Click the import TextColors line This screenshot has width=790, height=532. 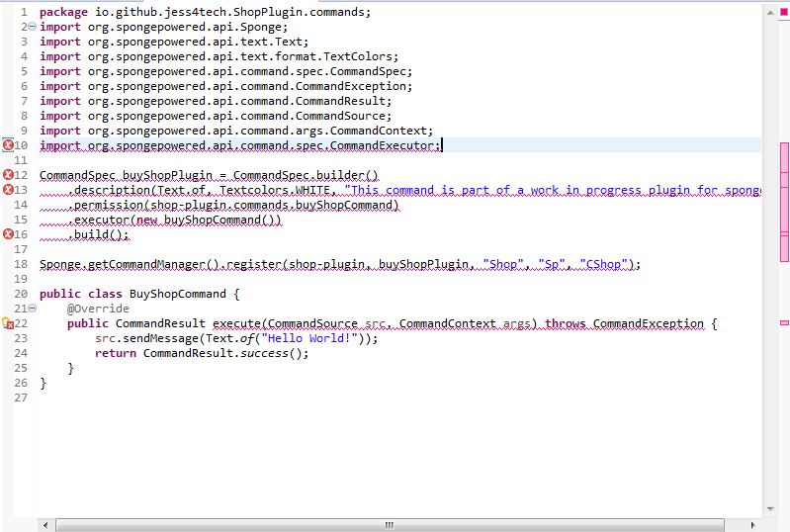click(219, 56)
